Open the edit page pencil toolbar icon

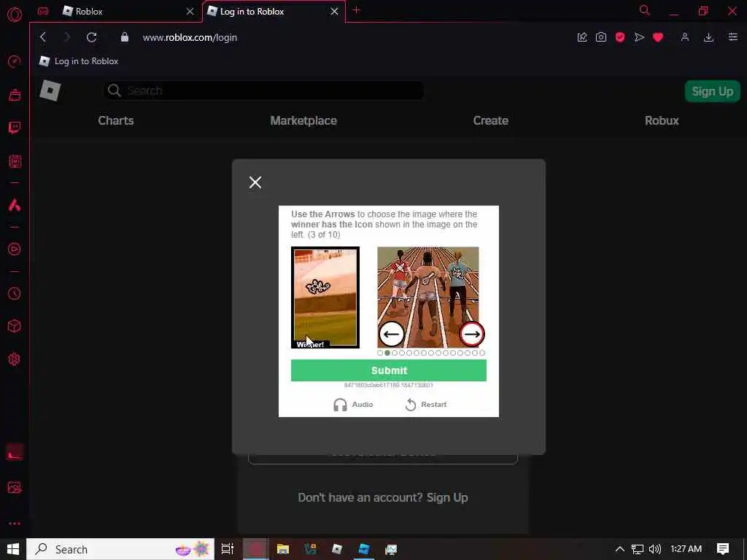tap(581, 37)
